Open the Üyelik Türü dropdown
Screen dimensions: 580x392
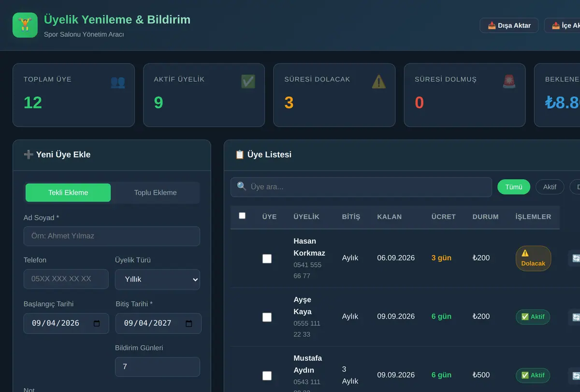click(158, 279)
